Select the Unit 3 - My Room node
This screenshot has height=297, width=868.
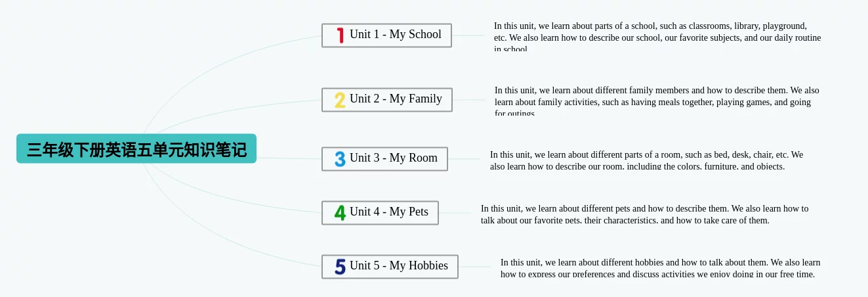384,159
